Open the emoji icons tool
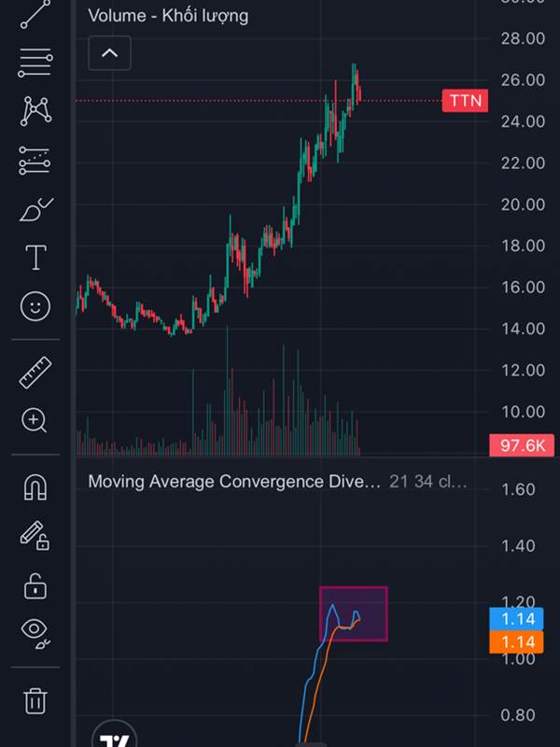The image size is (560, 747). (x=35, y=306)
